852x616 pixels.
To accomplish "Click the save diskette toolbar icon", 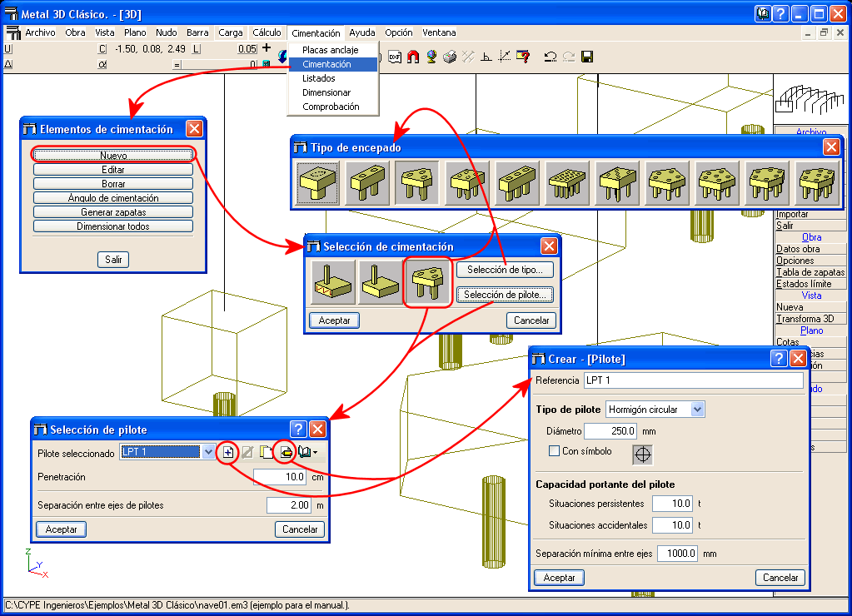I will (587, 57).
